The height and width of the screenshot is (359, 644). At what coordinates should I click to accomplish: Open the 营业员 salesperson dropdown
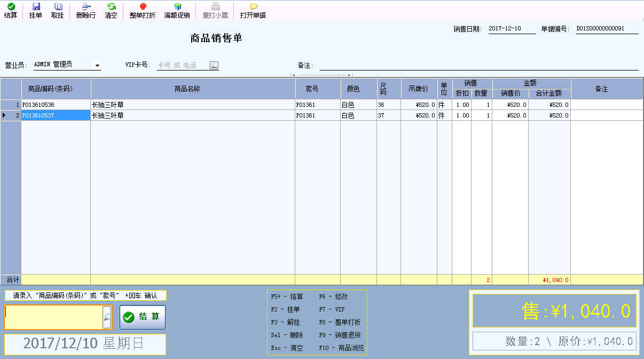pyautogui.click(x=64, y=65)
